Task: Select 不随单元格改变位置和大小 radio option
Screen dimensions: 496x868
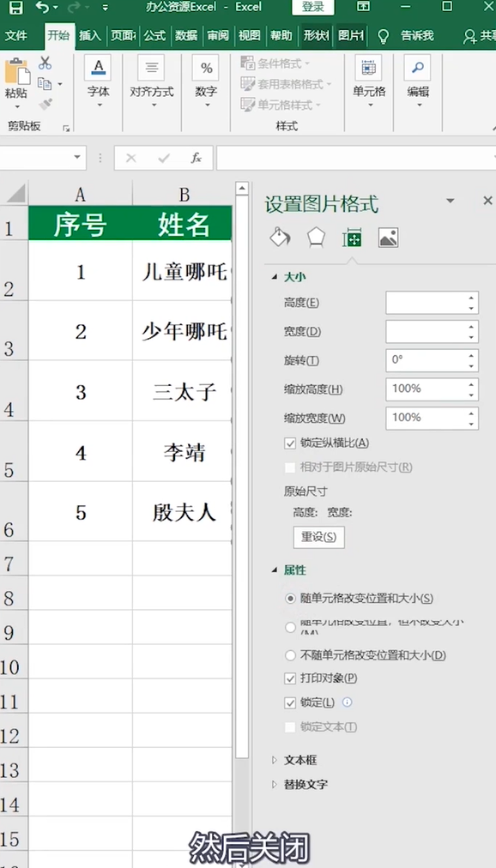Action: [290, 655]
